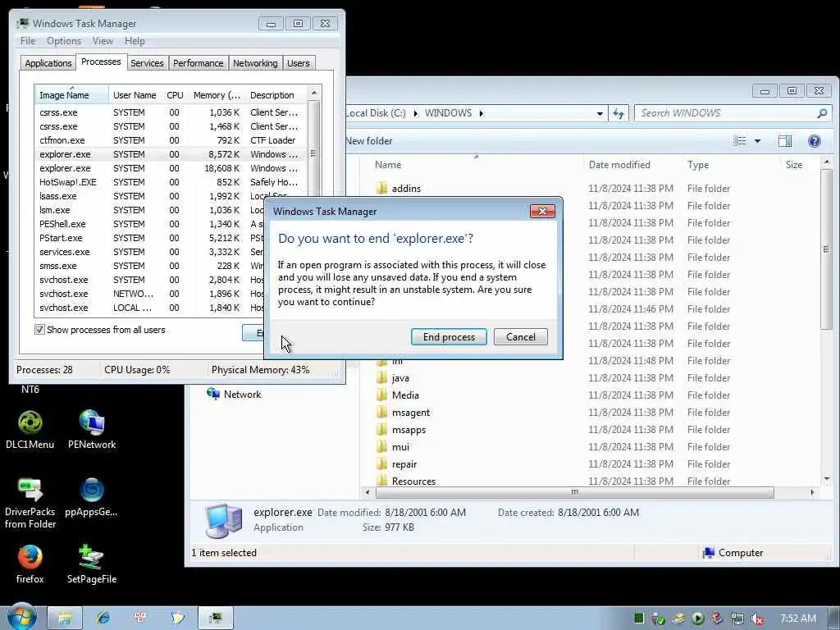
Task: Select the Resources folder name
Action: (x=413, y=481)
